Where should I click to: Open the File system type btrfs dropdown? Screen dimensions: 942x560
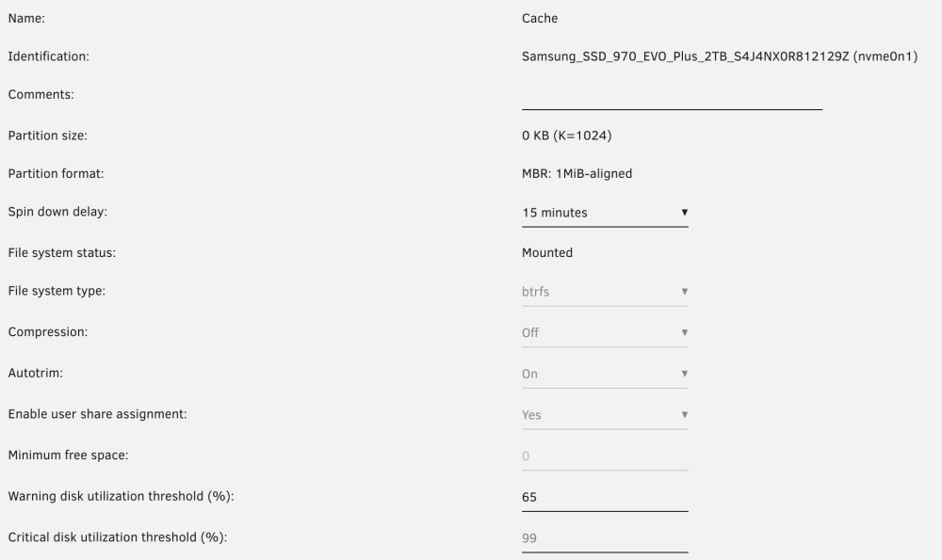coord(605,292)
